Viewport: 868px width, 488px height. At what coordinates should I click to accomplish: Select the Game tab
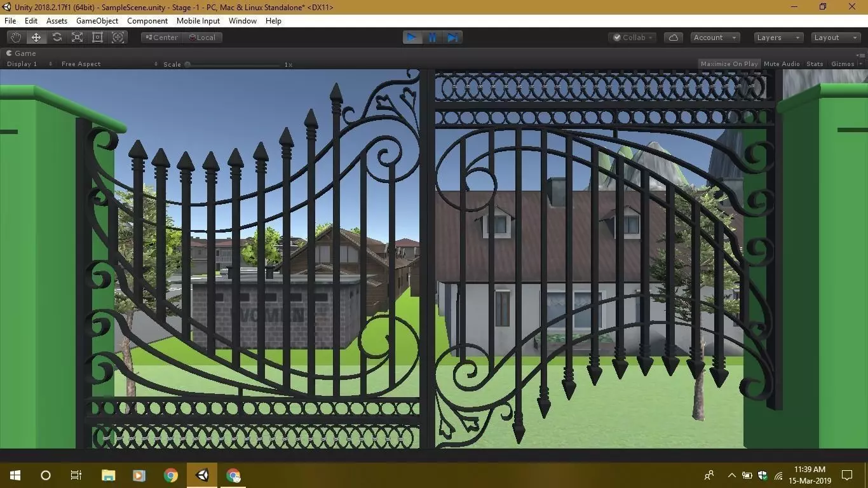[x=22, y=53]
